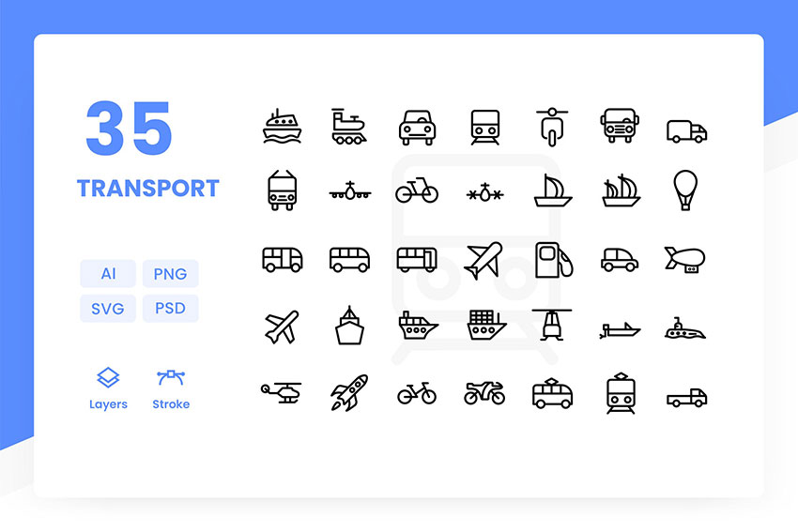The height and width of the screenshot is (532, 798).
Task: Click the submarine icon
Action: [x=685, y=328]
